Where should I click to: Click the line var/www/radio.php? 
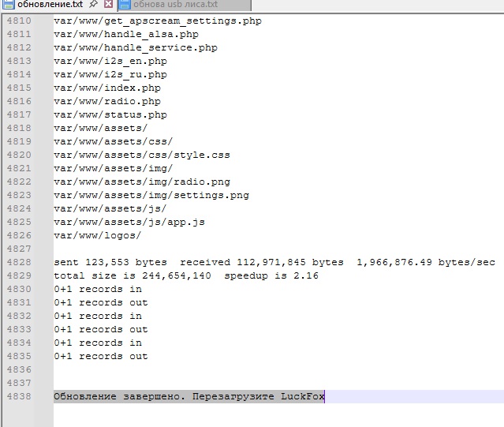click(107, 101)
